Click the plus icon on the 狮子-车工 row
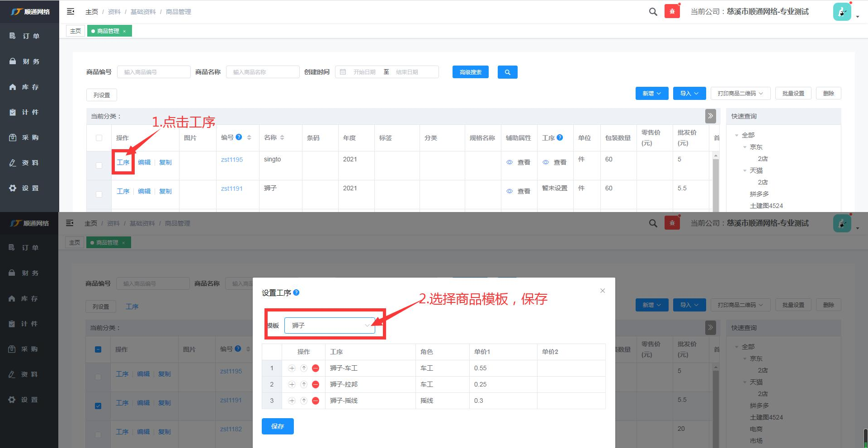868x448 pixels. [x=292, y=368]
